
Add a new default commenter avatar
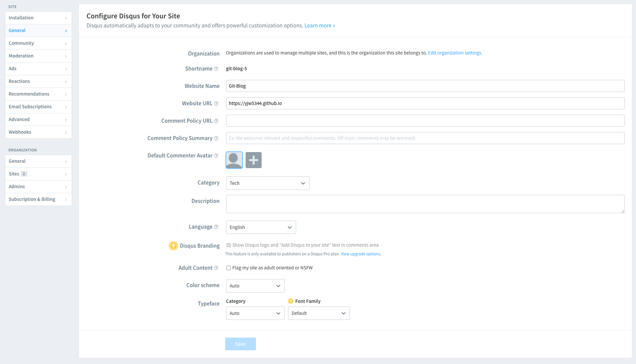253,160
